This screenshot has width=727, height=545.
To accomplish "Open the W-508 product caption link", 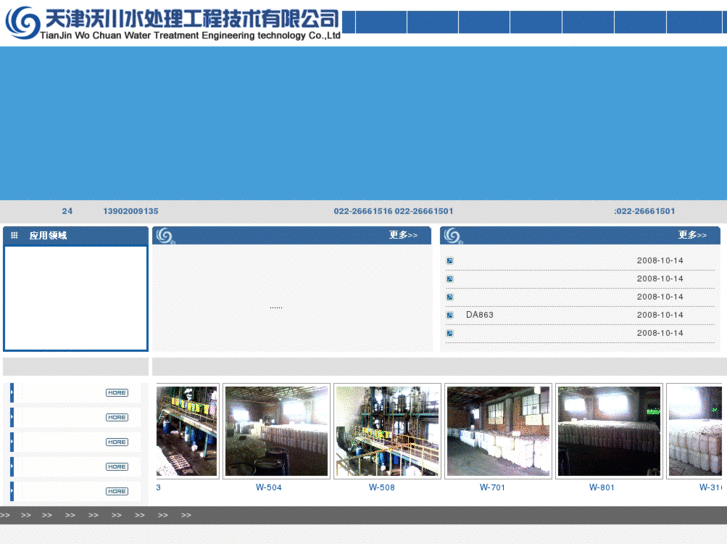I will coord(382,487).
